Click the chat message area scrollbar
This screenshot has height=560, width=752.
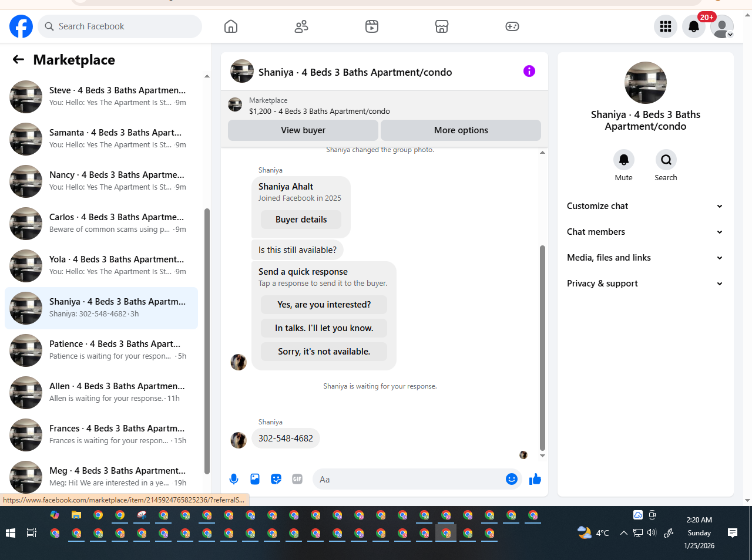[542, 348]
